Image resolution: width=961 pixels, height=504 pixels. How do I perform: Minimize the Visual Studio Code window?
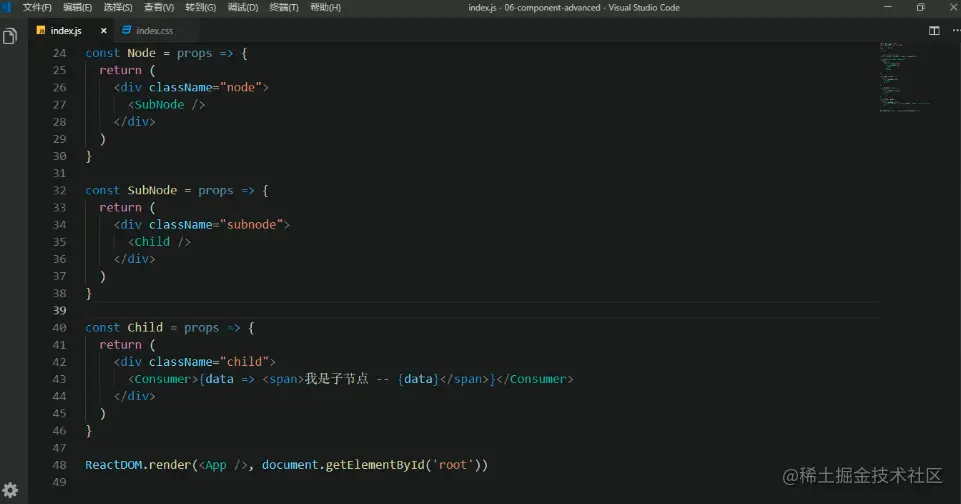click(887, 7)
